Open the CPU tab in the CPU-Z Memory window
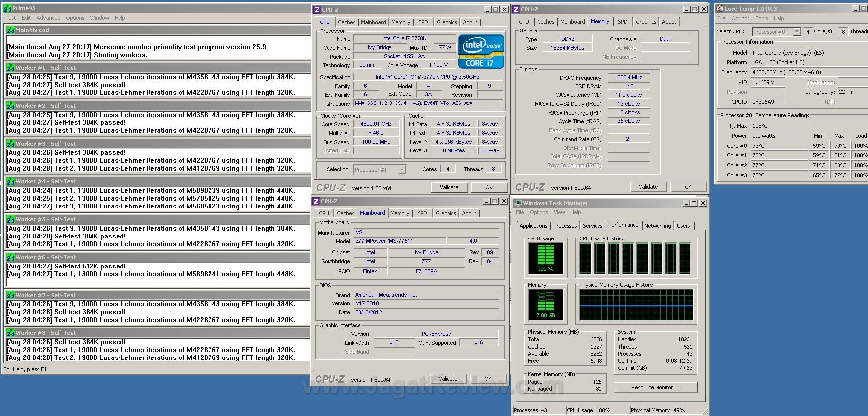868x416 pixels. pyautogui.click(x=524, y=22)
